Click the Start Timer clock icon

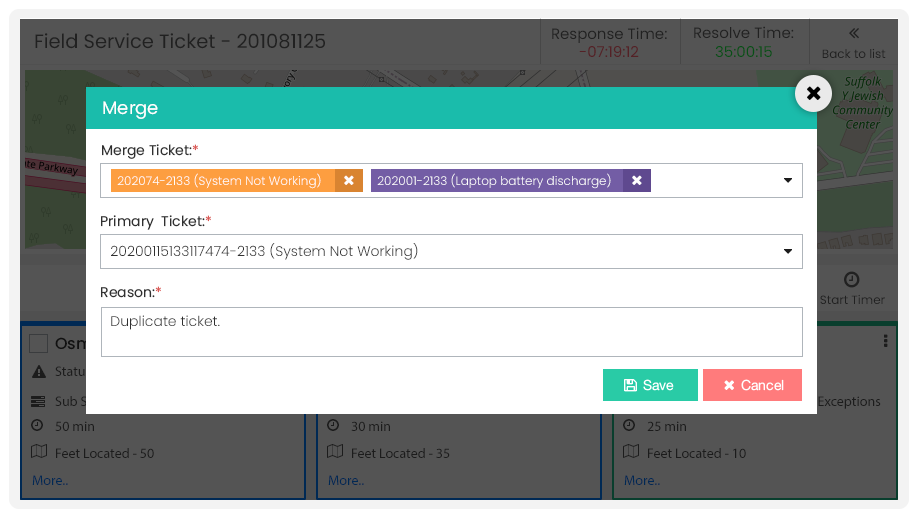852,279
